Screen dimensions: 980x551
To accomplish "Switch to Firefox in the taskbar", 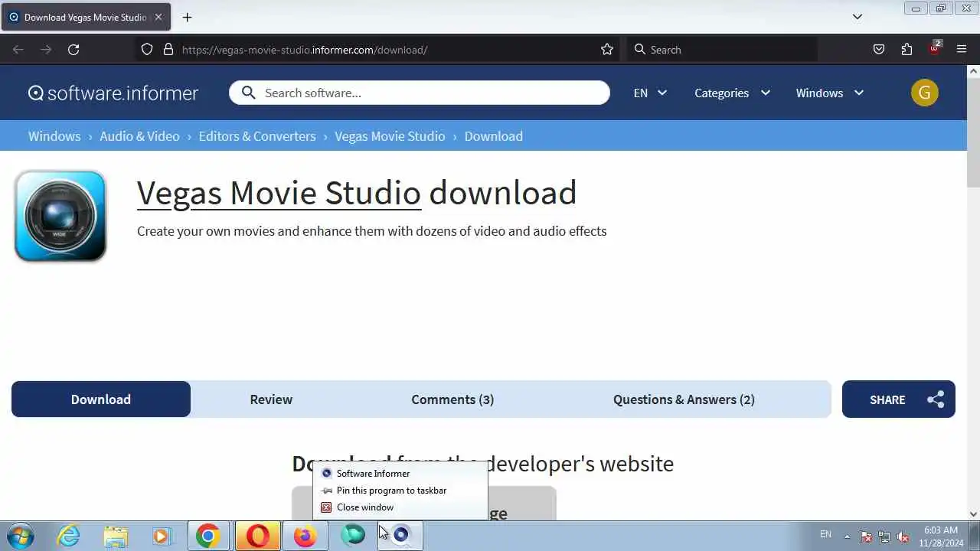I will (305, 536).
